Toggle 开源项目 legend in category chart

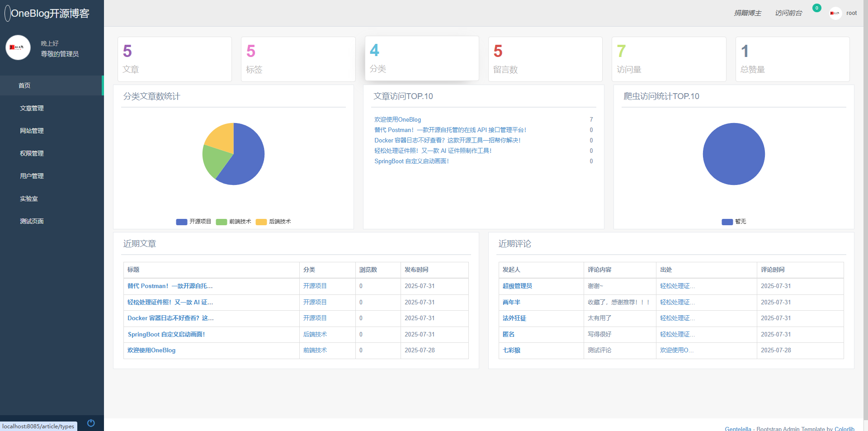193,222
